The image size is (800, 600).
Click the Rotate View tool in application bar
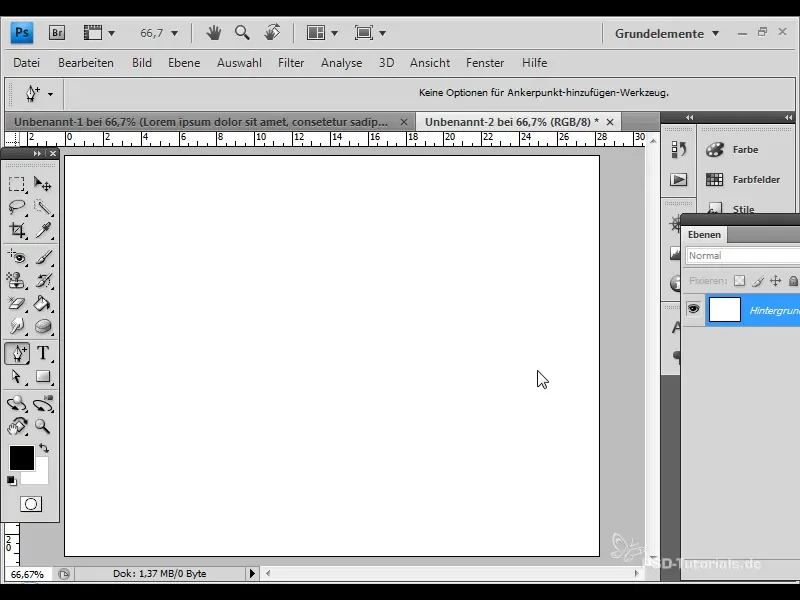272,33
